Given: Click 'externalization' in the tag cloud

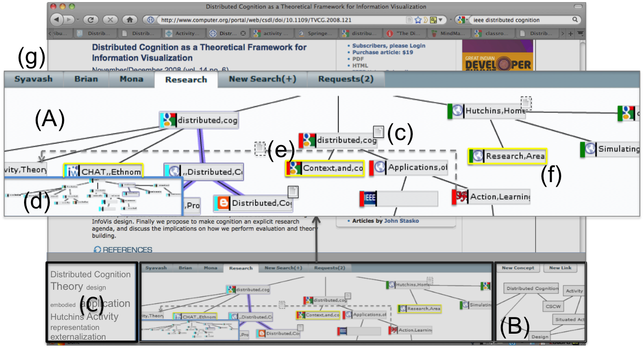Looking at the screenshot, I should pos(78,337).
